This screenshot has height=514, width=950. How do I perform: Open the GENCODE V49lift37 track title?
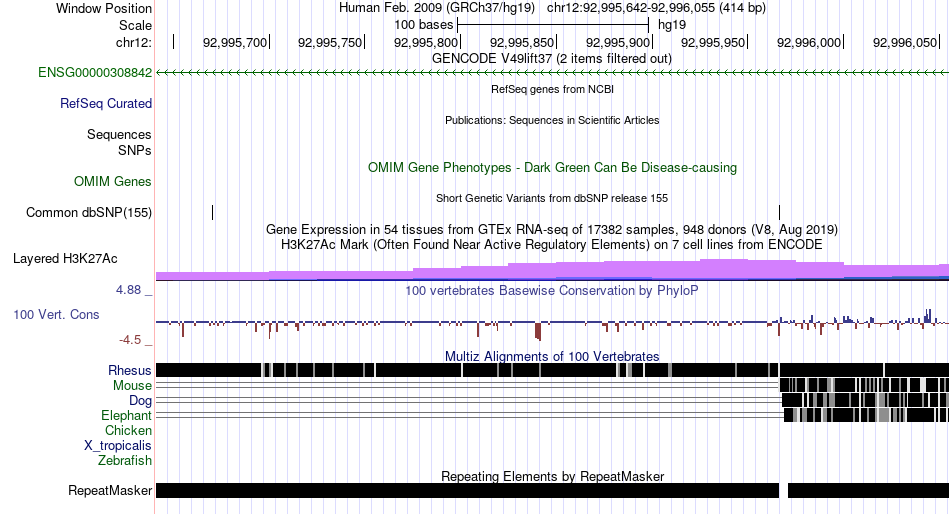click(552, 59)
